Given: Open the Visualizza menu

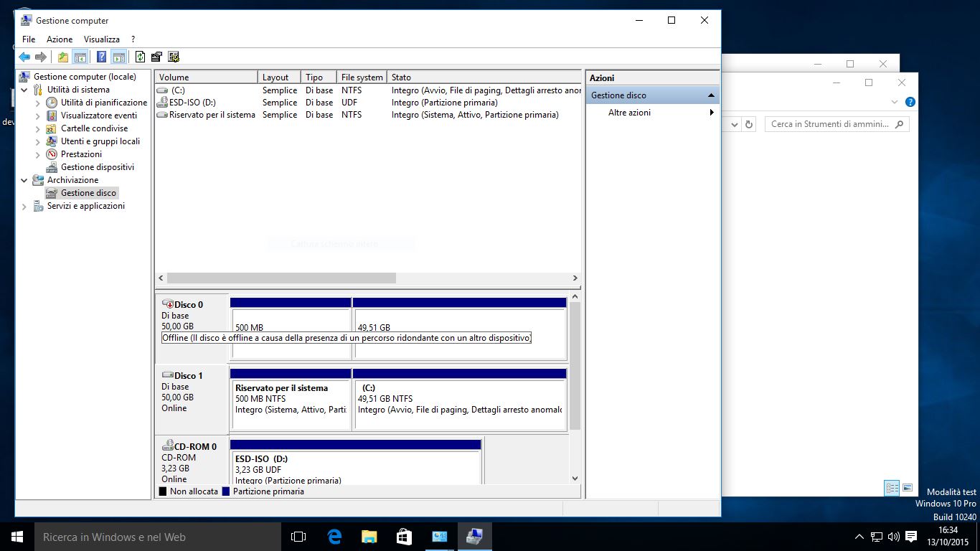Looking at the screenshot, I should point(101,39).
